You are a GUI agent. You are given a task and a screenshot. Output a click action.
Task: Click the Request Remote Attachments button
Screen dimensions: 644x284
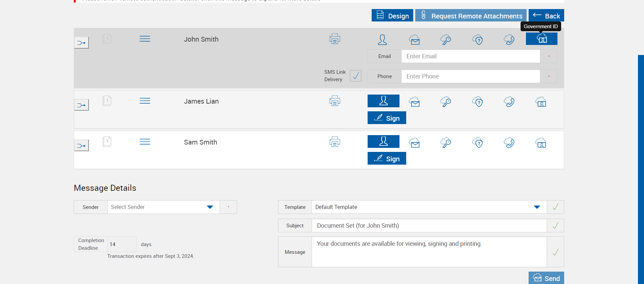tap(471, 15)
